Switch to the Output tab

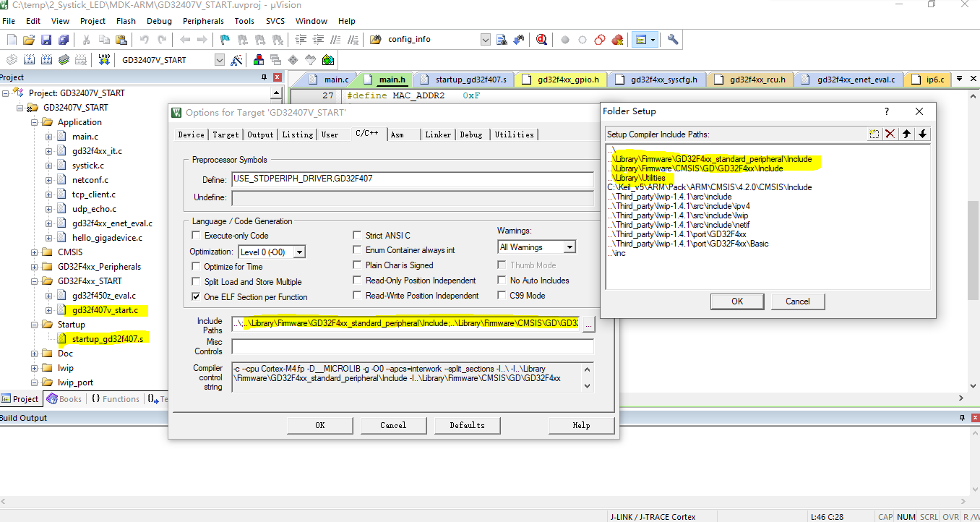coord(260,134)
